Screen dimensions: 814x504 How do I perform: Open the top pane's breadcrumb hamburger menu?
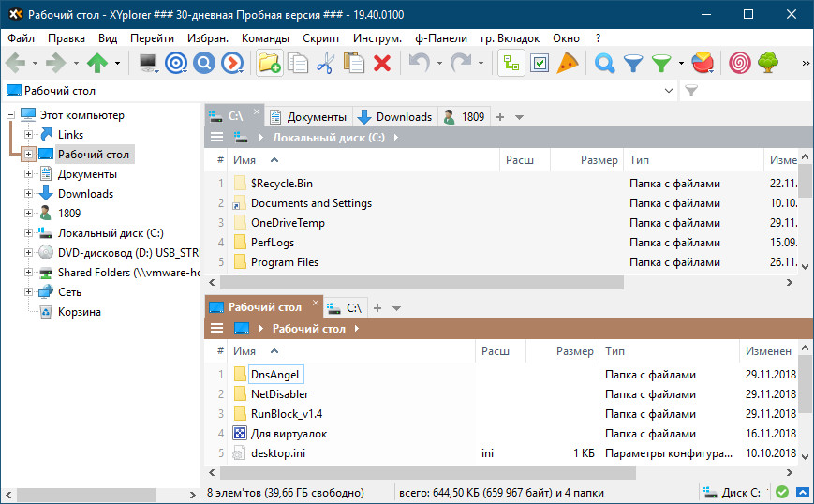pyautogui.click(x=216, y=137)
